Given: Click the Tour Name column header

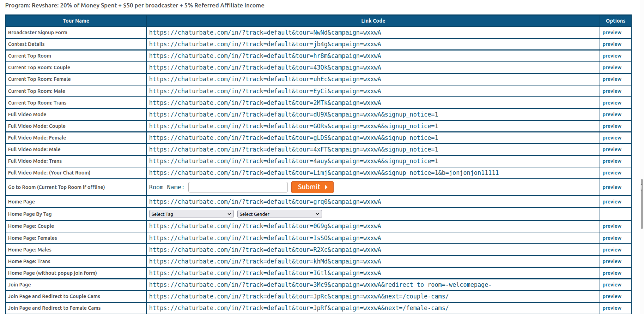Looking at the screenshot, I should [76, 21].
